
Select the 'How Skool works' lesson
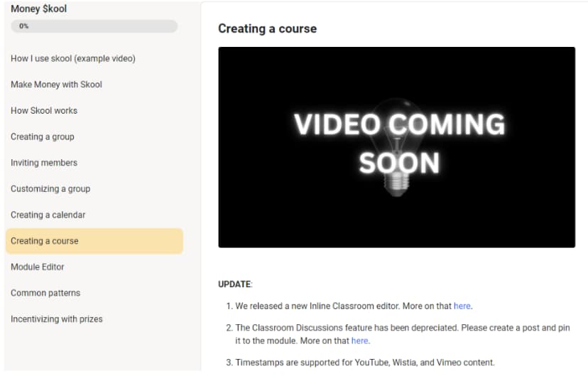44,110
